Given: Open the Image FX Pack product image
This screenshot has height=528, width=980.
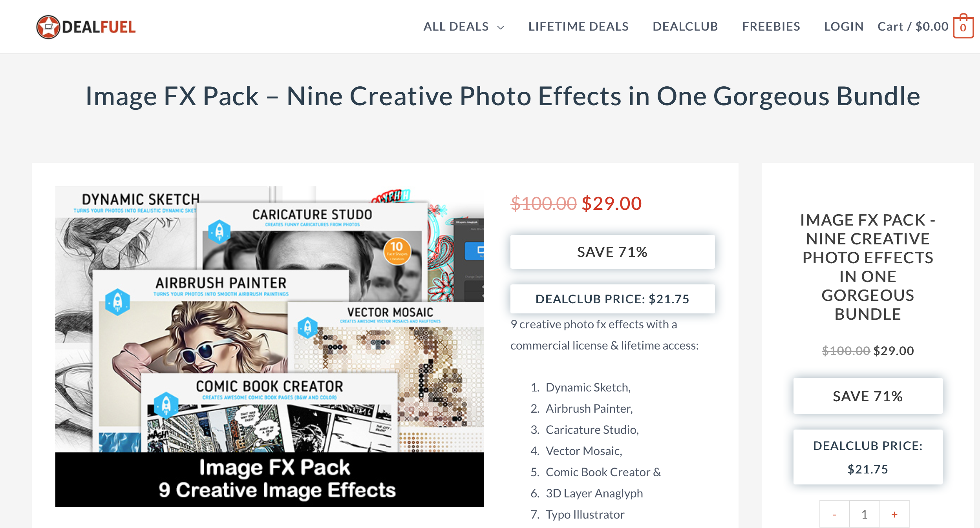Looking at the screenshot, I should 269,347.
